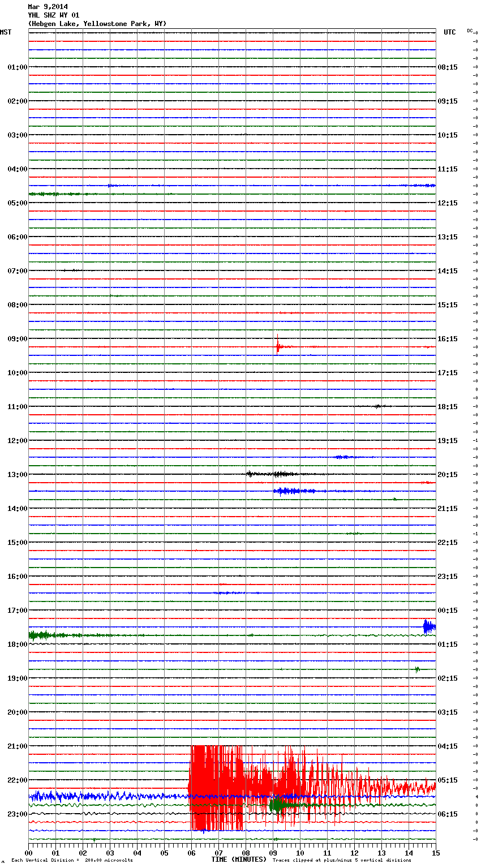Click the 02:15 UTC time label
Image resolution: width=481 pixels, height=868 pixels.
(x=448, y=678)
